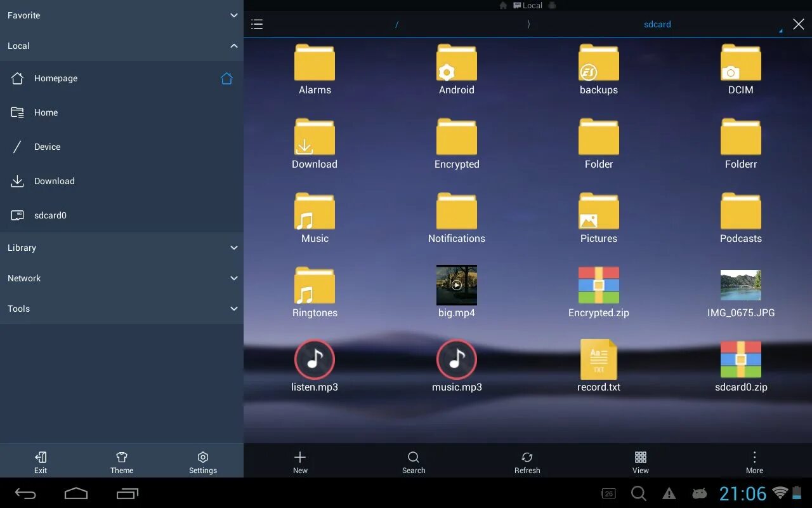Expand the Tools section
The height and width of the screenshot is (508, 812).
122,309
